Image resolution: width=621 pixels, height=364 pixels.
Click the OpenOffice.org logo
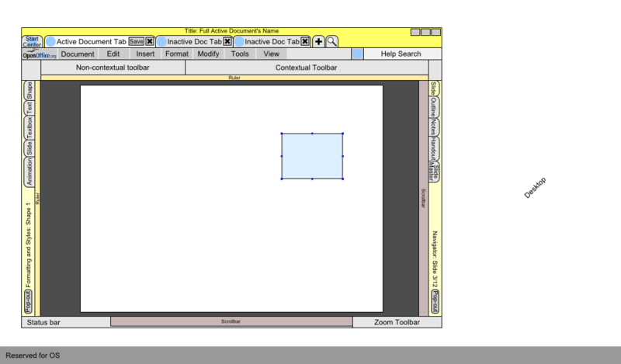[40, 54]
